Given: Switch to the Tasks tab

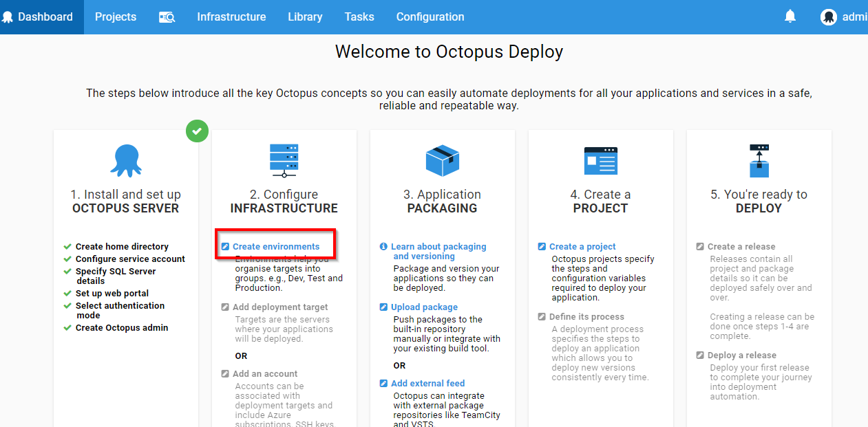Looking at the screenshot, I should pos(359,17).
